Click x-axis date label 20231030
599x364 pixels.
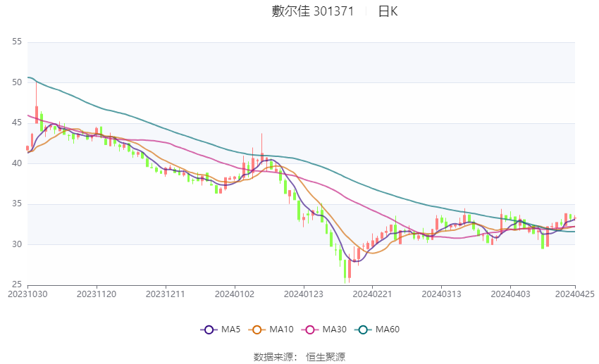[x=27, y=294]
